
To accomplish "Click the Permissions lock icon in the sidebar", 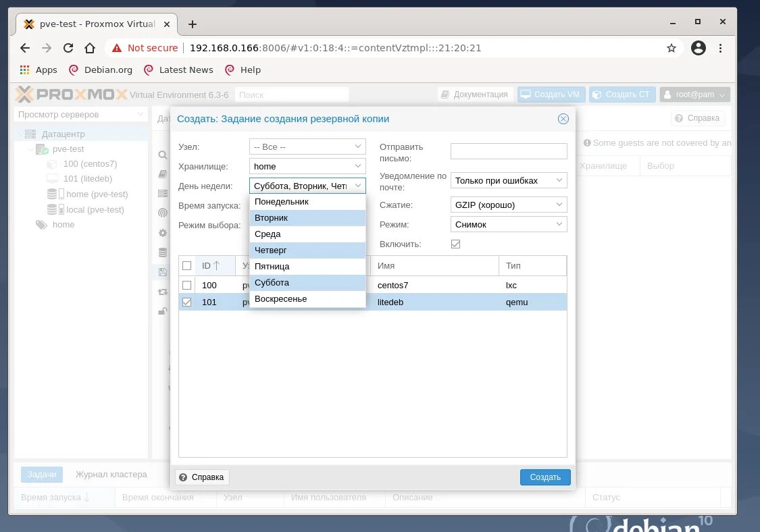I will click(x=162, y=311).
